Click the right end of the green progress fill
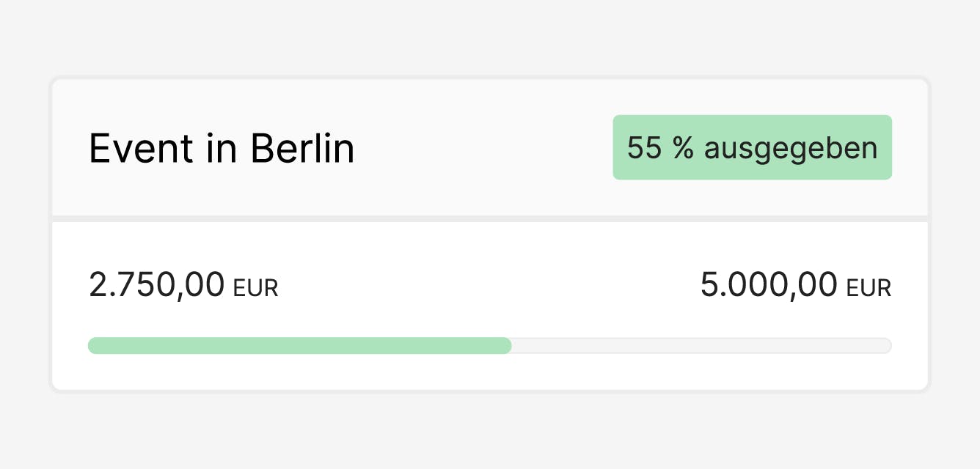This screenshot has height=469, width=980. point(506,346)
